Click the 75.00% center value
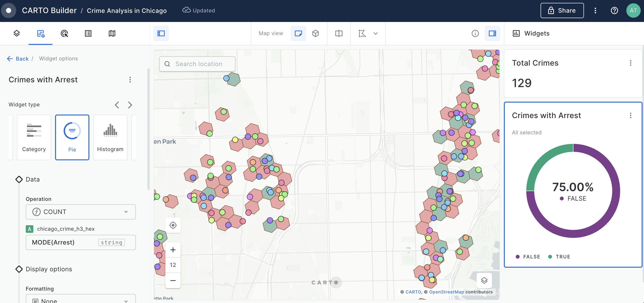The image size is (644, 303). 573,187
